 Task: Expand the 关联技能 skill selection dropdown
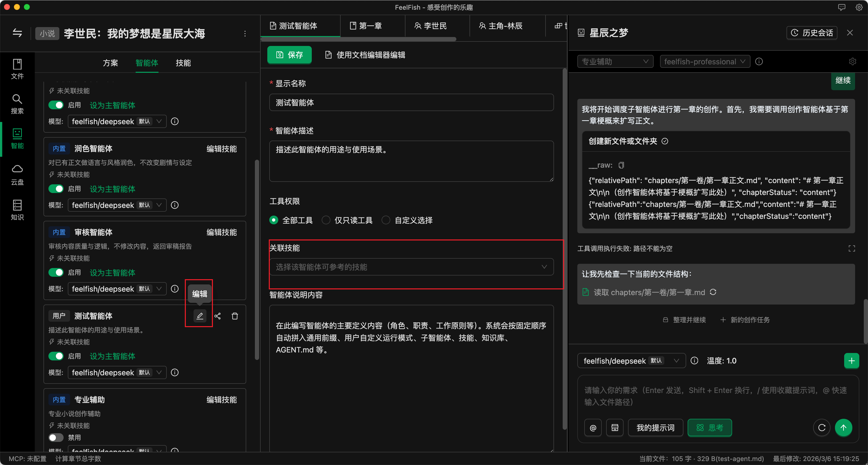[411, 267]
